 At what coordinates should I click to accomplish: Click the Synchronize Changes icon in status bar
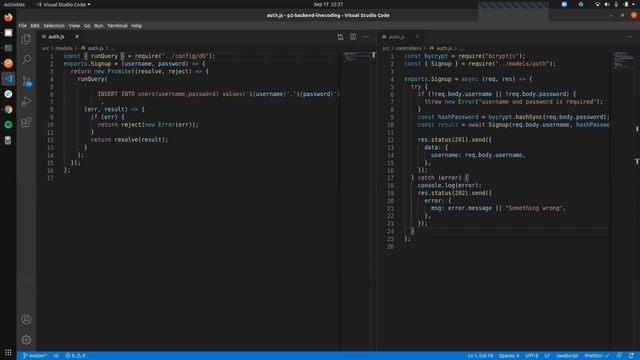point(56,356)
